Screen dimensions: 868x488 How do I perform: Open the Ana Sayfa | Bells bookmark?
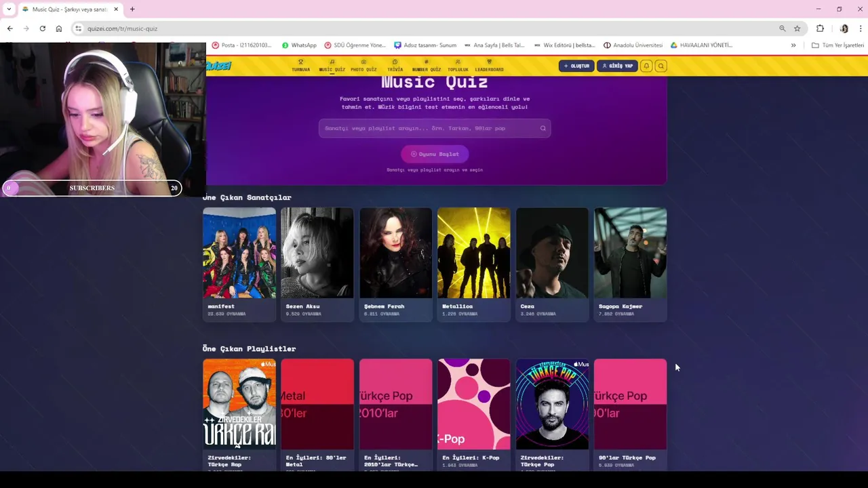coord(494,45)
